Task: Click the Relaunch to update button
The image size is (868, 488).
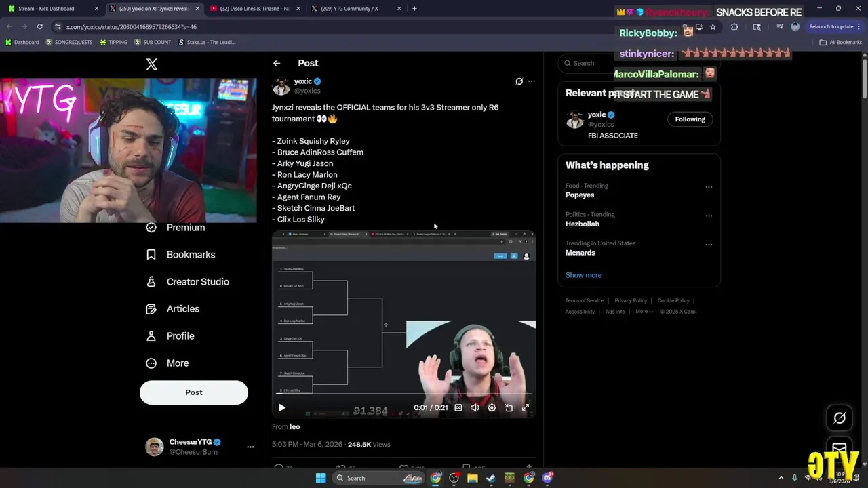Action: 835,26
